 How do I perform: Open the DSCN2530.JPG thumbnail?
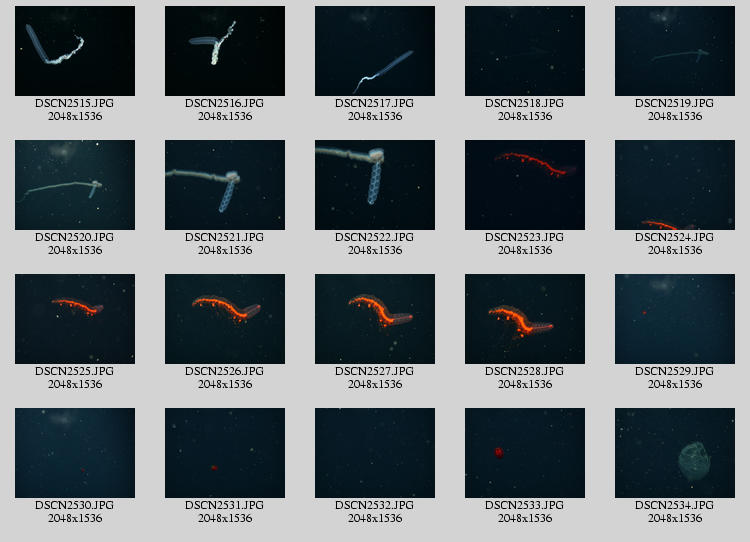(x=75, y=453)
